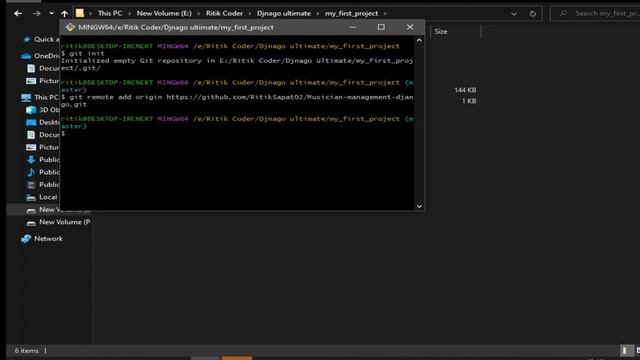Viewport: 640px width, 360px height.
Task: Open Documents under This PC
Action: point(49,135)
